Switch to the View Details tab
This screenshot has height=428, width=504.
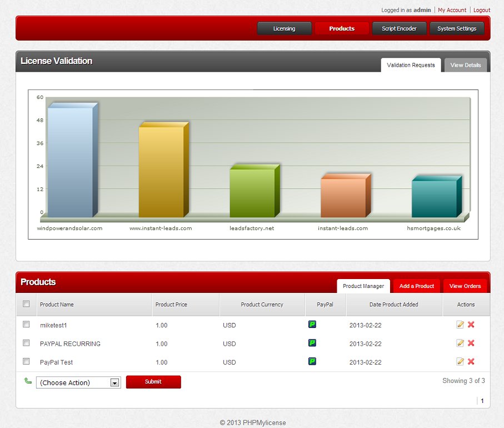[465, 65]
